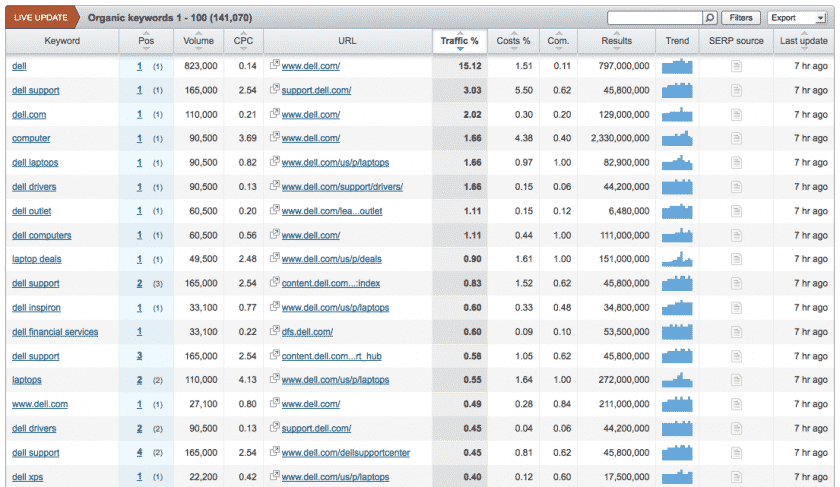Viewport: 840px width, 487px height.
Task: Open SERP source snapshot for computer row
Action: [x=736, y=138]
